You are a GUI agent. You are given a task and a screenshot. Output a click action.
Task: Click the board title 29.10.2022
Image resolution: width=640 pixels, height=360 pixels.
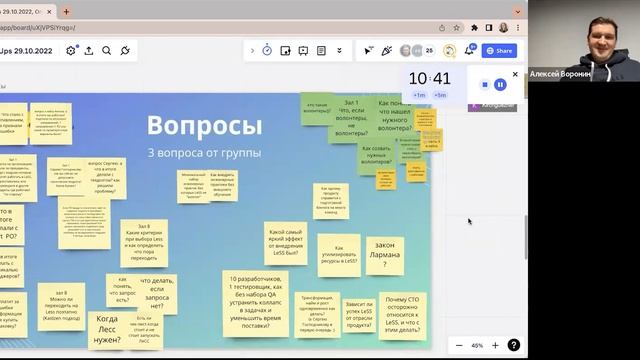pos(26,51)
